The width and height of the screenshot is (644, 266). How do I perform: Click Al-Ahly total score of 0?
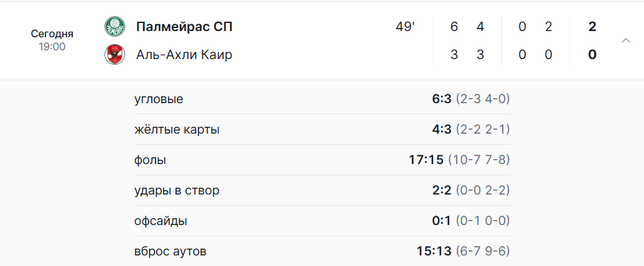pos(592,55)
